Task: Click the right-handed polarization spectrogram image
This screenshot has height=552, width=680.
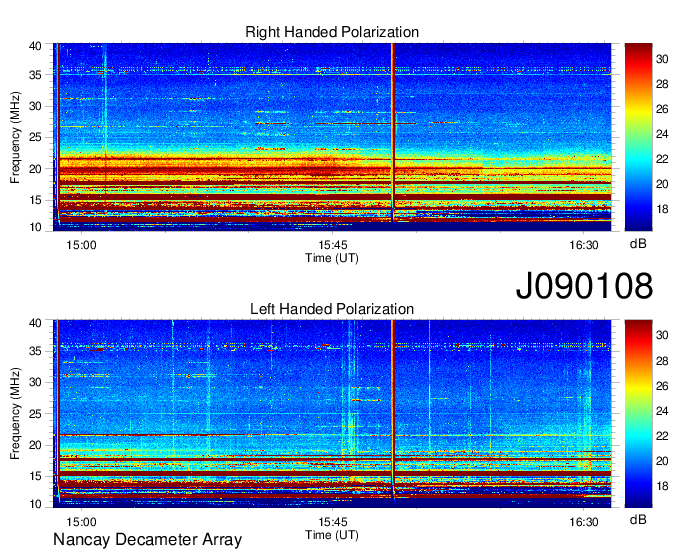Action: pyautogui.click(x=332, y=137)
